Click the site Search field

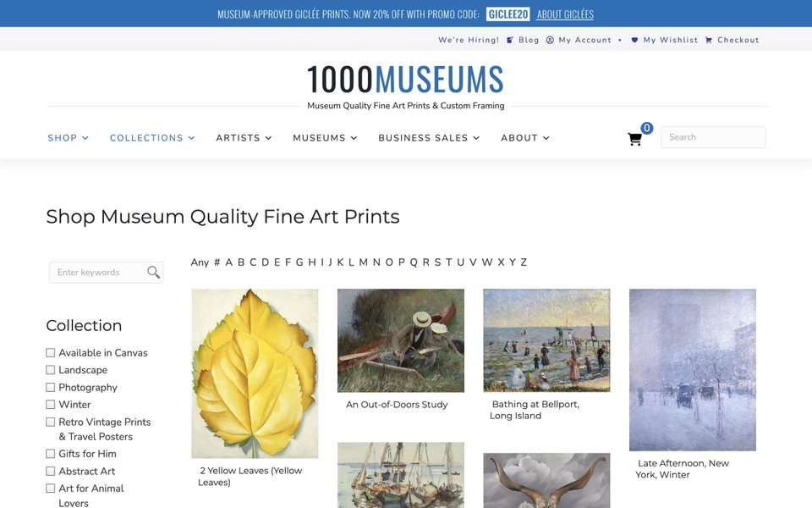click(x=713, y=137)
